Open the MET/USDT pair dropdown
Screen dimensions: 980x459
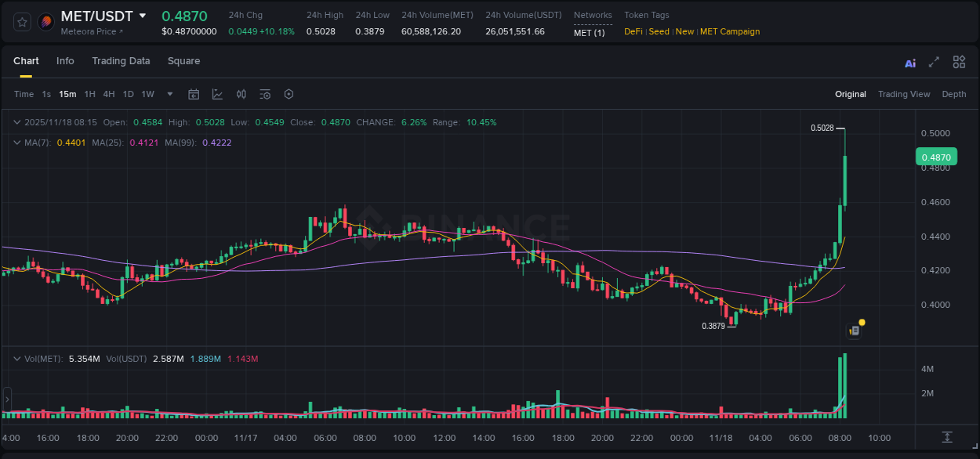click(x=143, y=15)
